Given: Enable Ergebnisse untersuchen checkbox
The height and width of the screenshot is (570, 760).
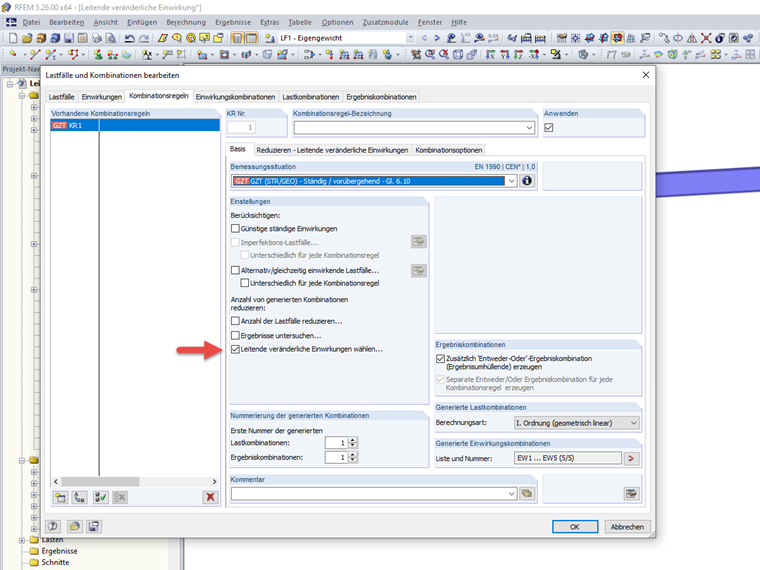Looking at the screenshot, I should [235, 335].
